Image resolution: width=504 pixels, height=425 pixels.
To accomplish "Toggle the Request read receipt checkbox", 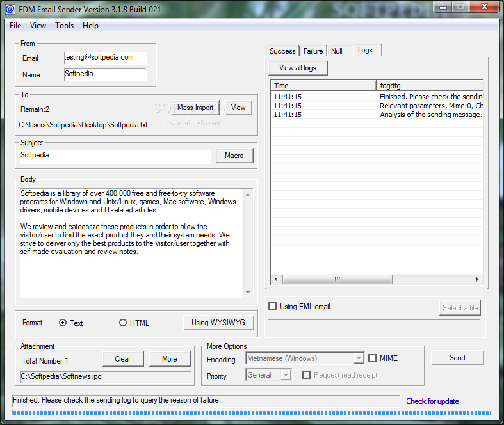I will pos(306,375).
